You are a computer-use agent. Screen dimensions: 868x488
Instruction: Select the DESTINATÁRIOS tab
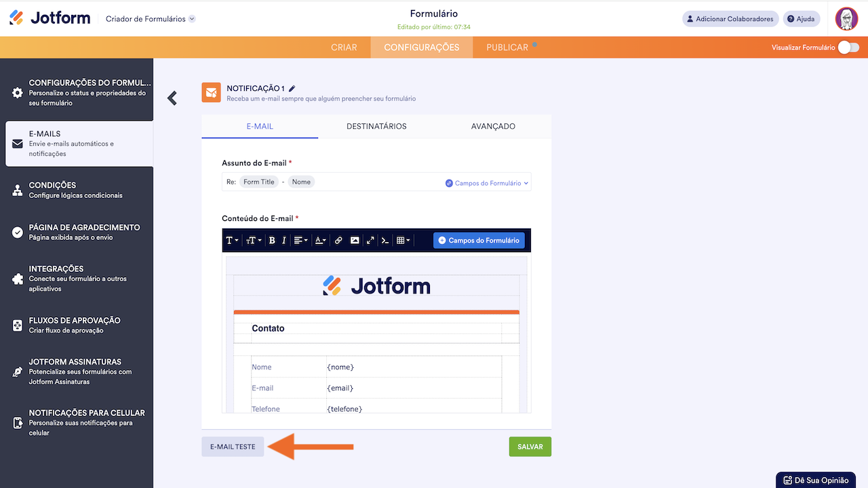pos(376,126)
